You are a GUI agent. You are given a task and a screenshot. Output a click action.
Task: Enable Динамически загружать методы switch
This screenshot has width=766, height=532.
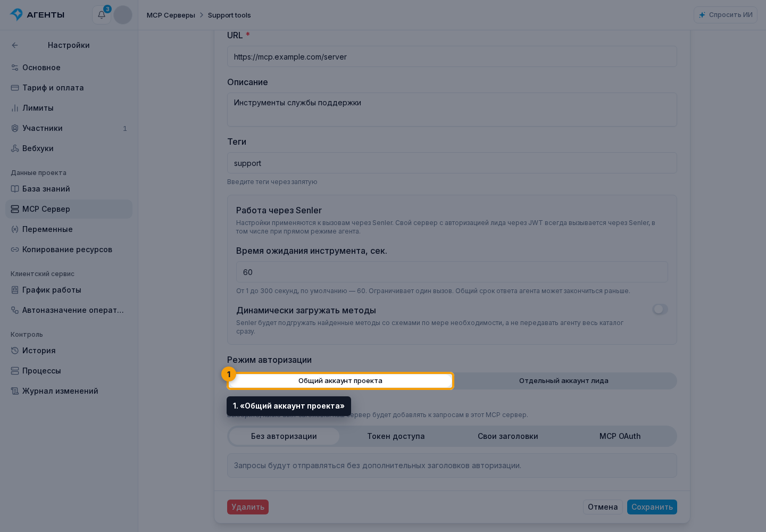[660, 309]
